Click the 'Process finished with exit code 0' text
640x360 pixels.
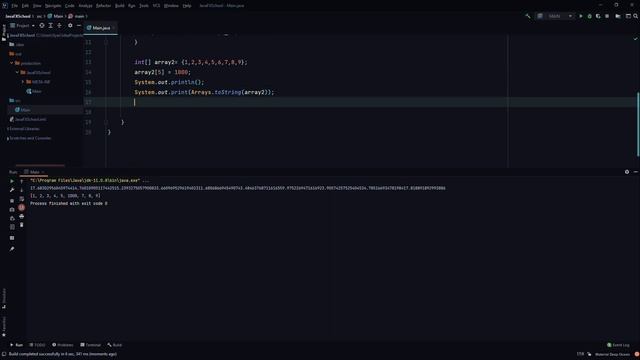(x=69, y=203)
